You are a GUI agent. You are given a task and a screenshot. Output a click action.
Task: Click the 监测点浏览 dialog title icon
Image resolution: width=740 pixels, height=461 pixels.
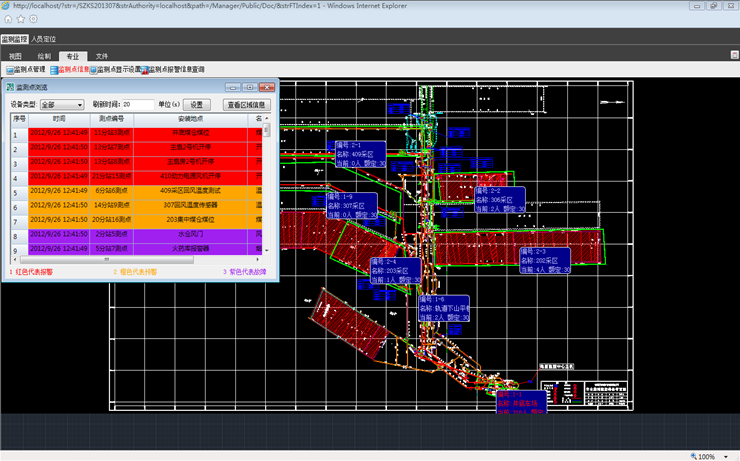pos(10,87)
